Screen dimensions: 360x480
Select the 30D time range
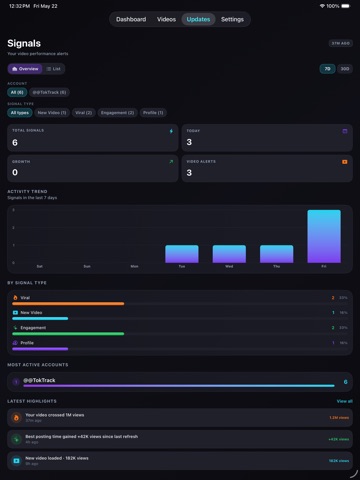point(345,69)
